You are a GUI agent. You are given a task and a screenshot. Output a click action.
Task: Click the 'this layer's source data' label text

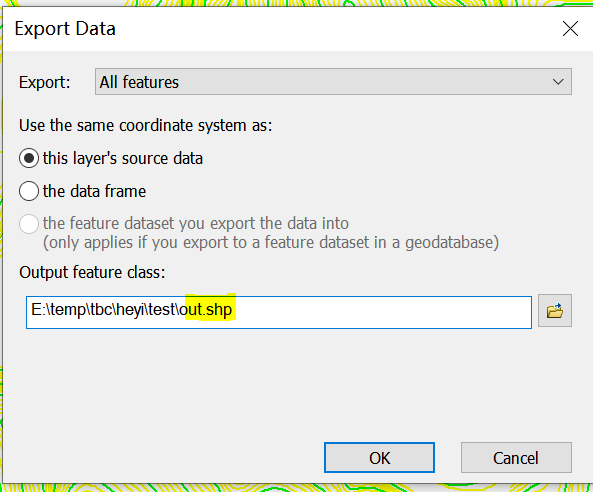[123, 158]
